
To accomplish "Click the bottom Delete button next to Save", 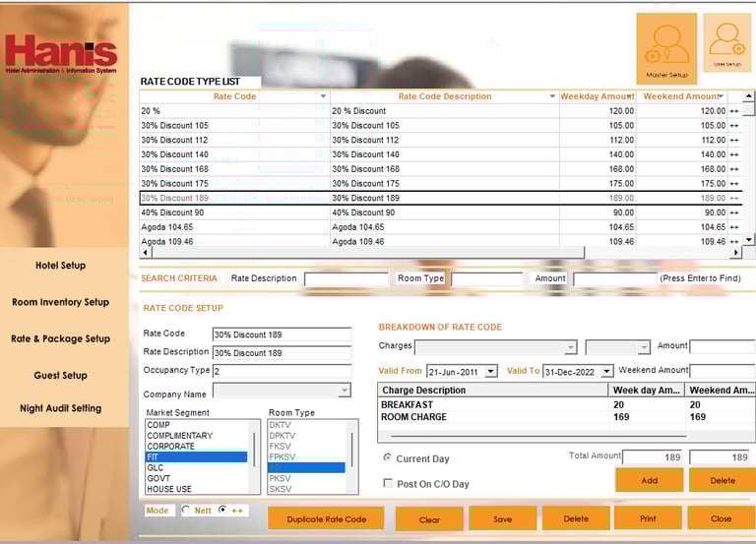I will click(576, 518).
